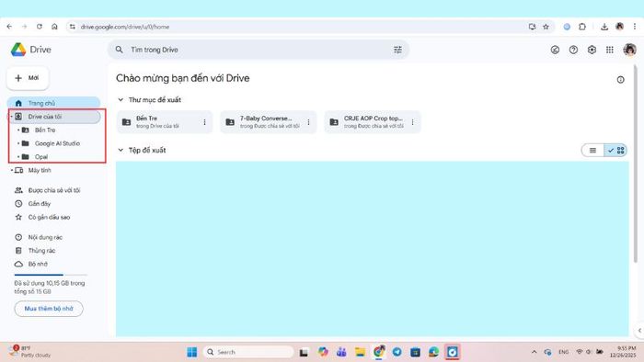Open the 7-Baby Converse suggested folder card
The image size is (644, 362).
click(x=269, y=122)
